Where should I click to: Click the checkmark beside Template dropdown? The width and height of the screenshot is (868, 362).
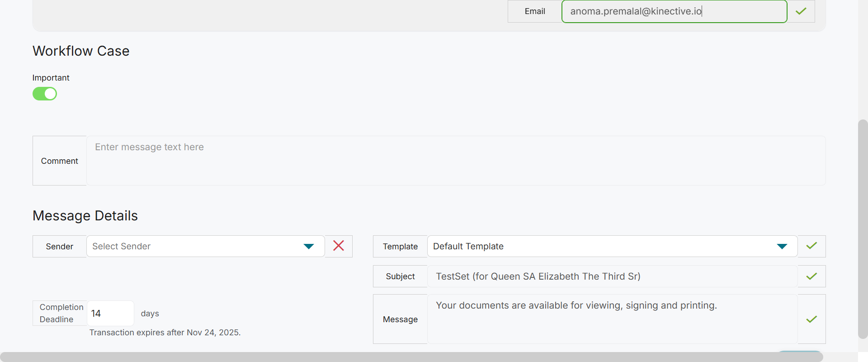811,246
